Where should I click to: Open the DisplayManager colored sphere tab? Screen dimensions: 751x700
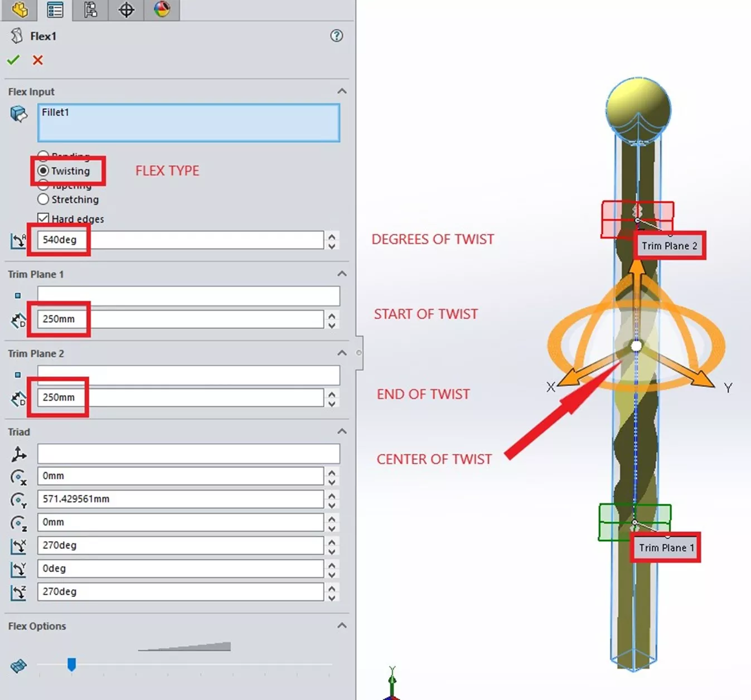click(x=162, y=9)
